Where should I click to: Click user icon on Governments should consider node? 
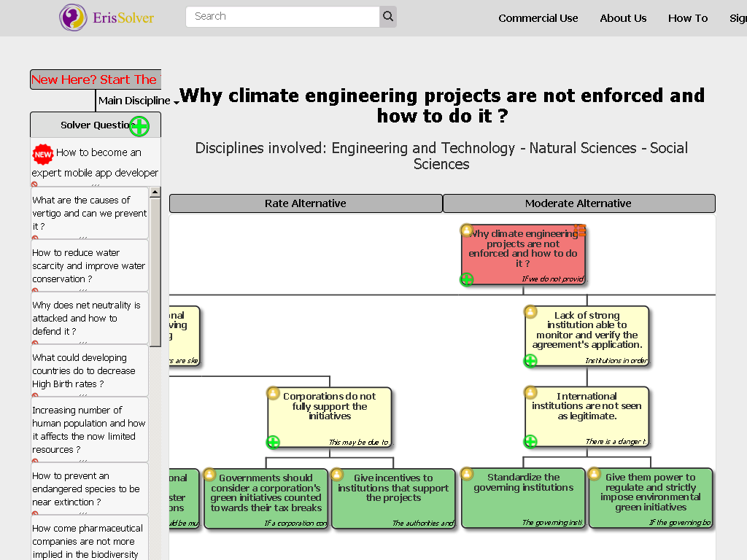[x=209, y=474]
